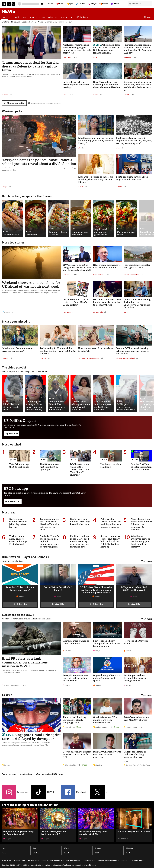The height and width of the screenshot is (868, 154).
Task: Click the Report an issue link
Action: pos(9,774)
